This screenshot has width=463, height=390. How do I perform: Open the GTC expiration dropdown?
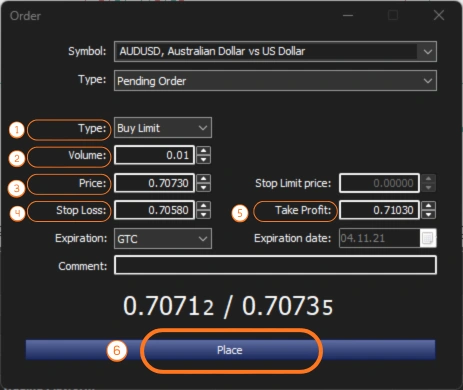[163, 239]
